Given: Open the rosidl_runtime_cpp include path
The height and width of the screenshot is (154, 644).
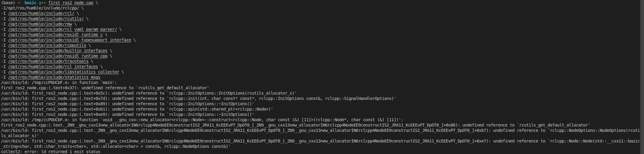Looking at the screenshot, I should (x=58, y=56).
